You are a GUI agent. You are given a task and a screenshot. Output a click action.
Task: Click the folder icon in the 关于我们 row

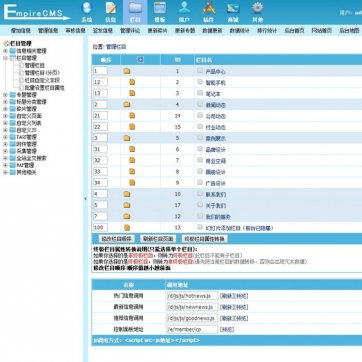click(x=127, y=205)
